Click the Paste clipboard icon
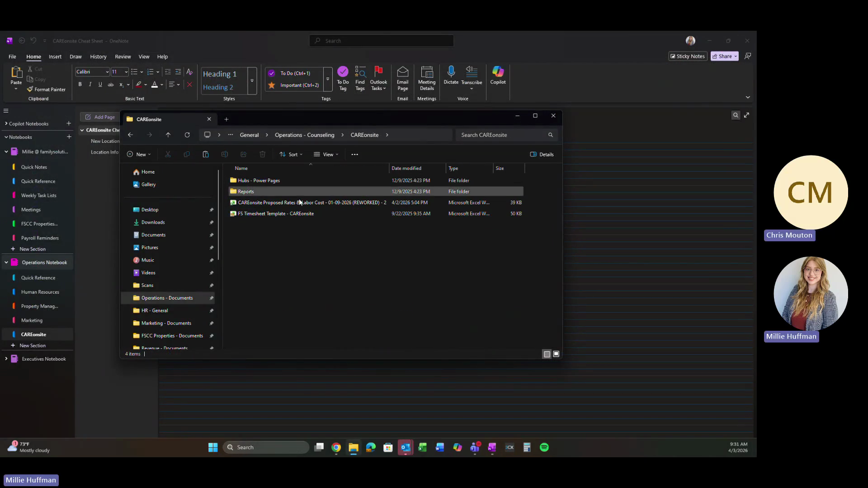This screenshot has height=488, width=868. [16, 72]
